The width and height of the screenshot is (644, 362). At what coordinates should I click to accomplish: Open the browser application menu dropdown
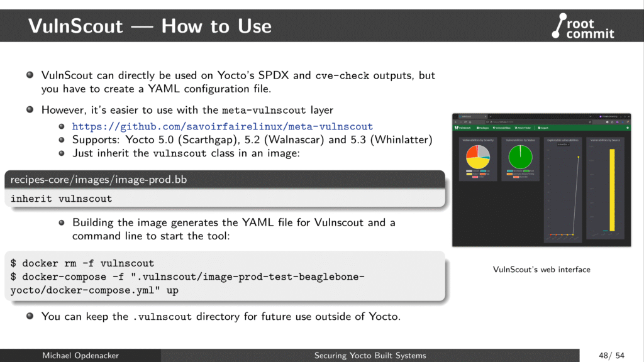pyautogui.click(x=628, y=121)
